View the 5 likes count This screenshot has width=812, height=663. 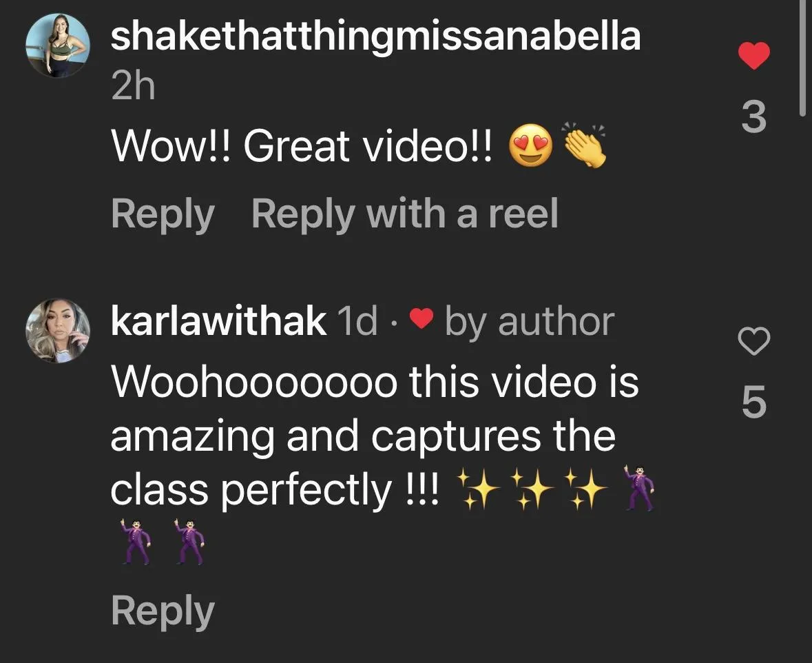(753, 402)
